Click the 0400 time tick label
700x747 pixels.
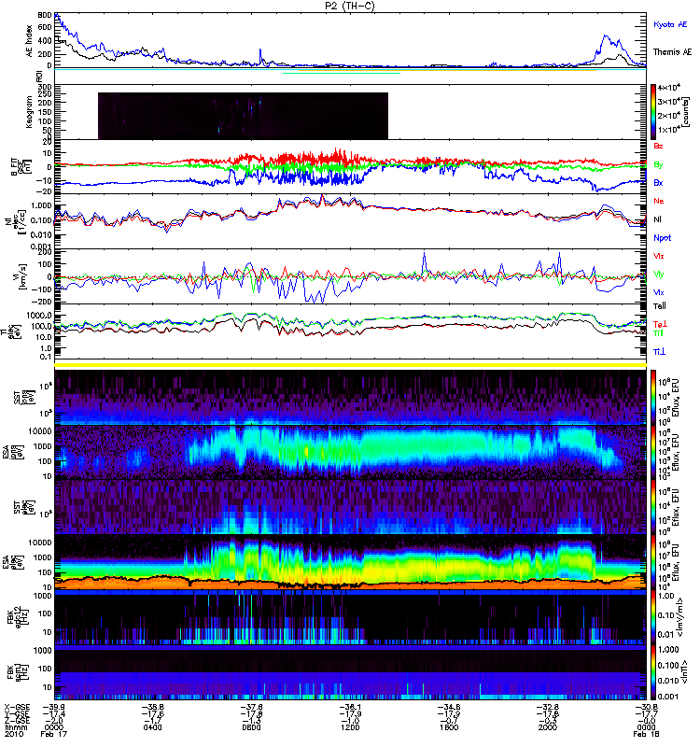pos(153,727)
